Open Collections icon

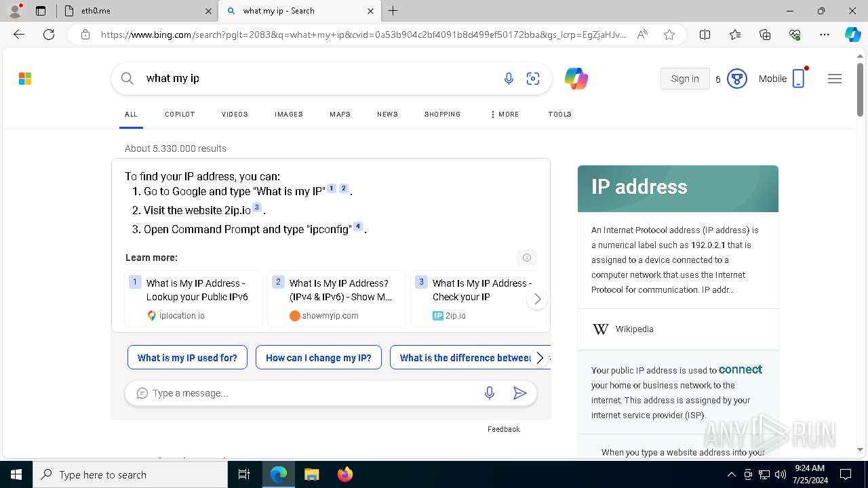pyautogui.click(x=765, y=35)
